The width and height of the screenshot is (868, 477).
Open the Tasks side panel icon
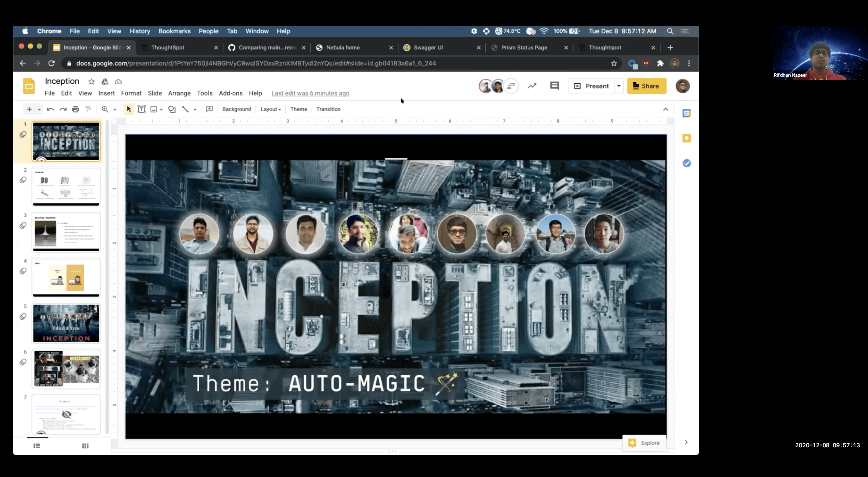(x=686, y=163)
